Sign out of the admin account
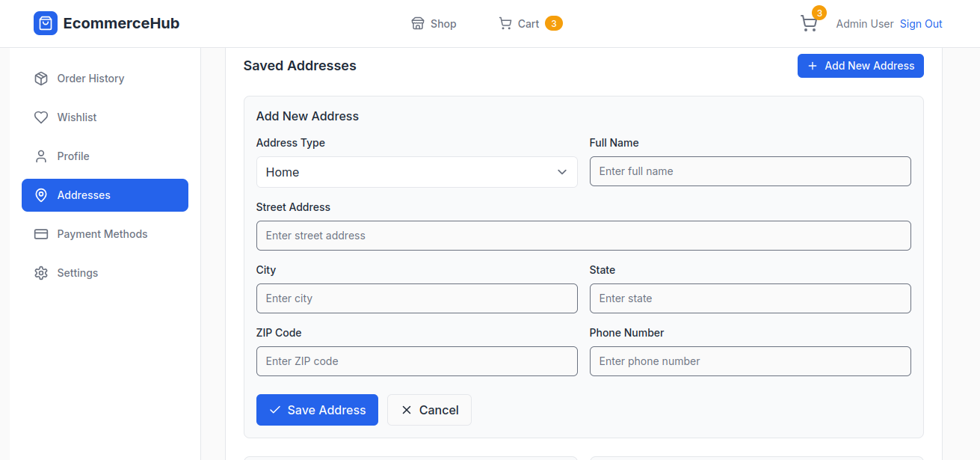This screenshot has height=460, width=980. pos(921,24)
